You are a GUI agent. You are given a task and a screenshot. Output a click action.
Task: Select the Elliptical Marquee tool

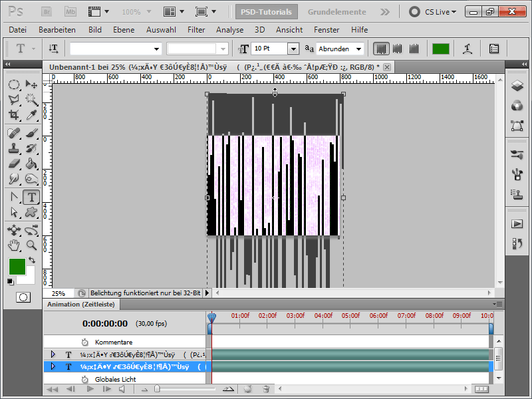coord(13,84)
